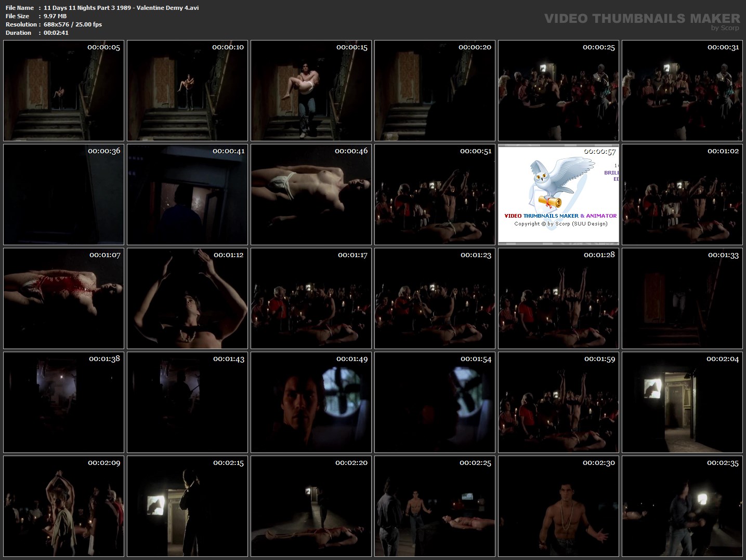Click the frame timestamped 00:00:41

point(187,194)
